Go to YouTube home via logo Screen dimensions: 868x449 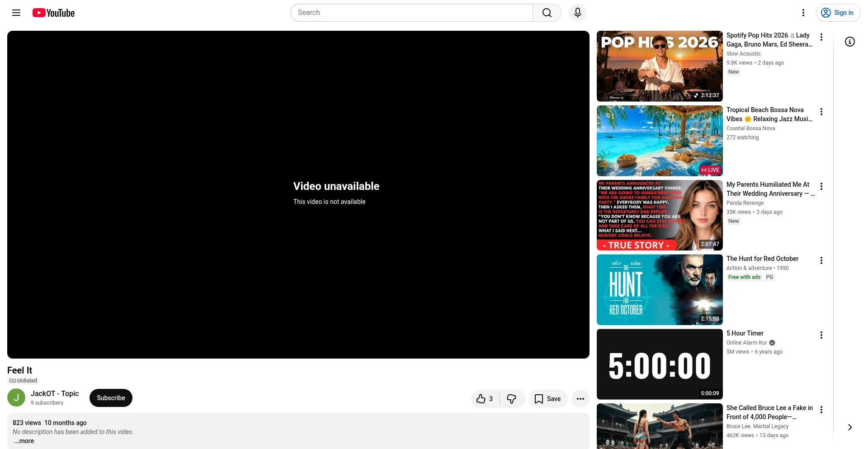click(53, 13)
